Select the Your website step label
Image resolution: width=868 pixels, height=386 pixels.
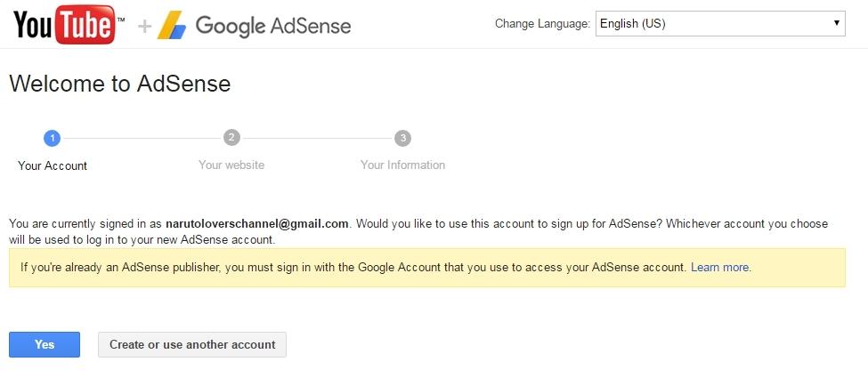coord(231,165)
